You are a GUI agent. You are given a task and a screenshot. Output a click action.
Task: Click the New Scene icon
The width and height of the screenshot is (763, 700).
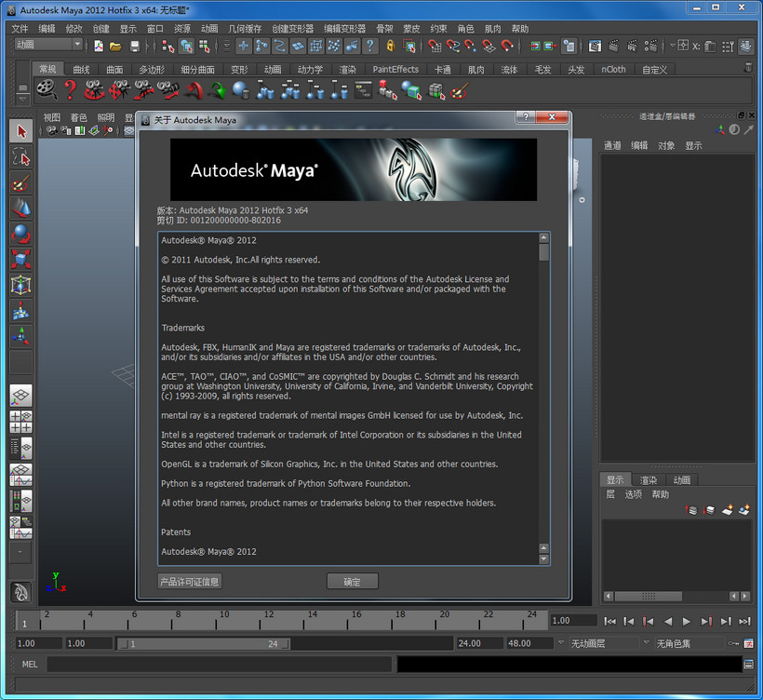99,47
